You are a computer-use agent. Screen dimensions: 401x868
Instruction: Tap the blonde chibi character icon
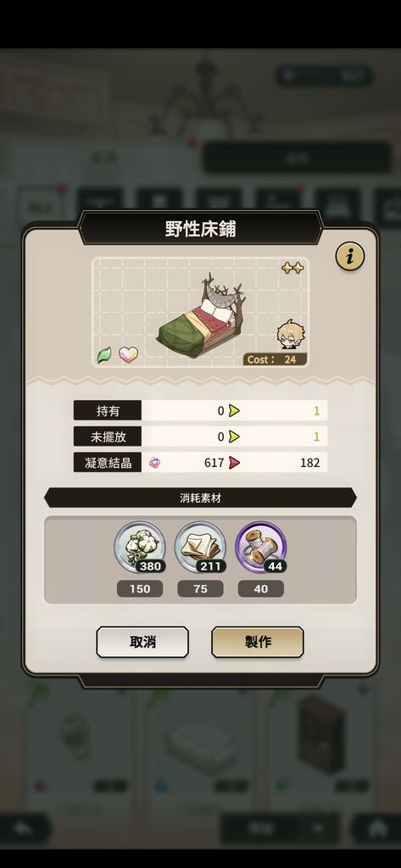291,336
